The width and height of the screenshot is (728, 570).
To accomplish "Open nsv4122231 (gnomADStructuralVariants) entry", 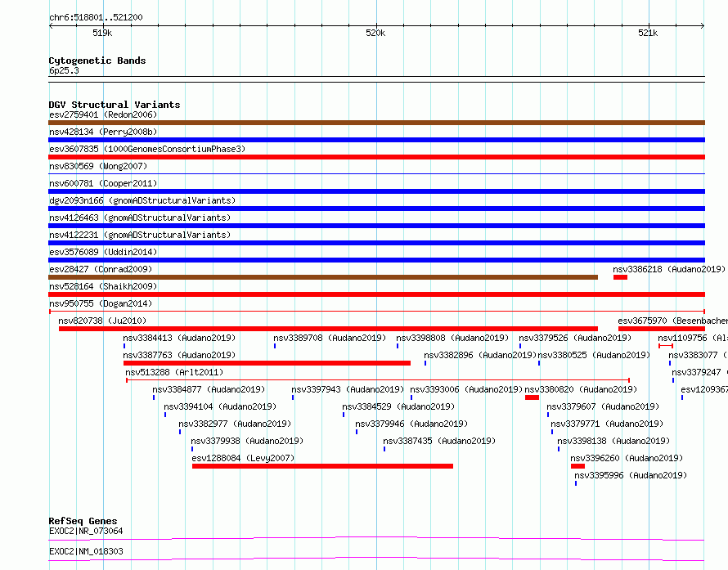I will coord(140,235).
